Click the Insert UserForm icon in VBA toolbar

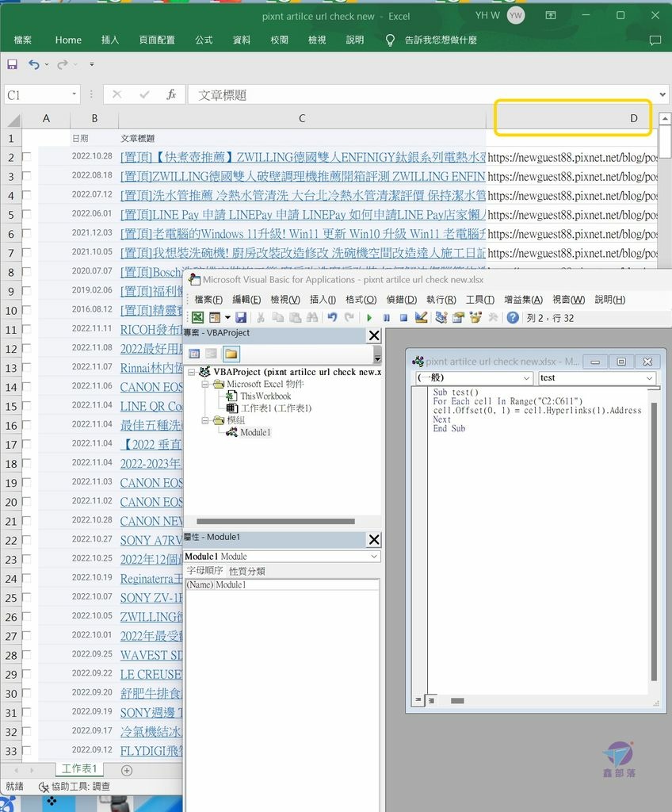(x=214, y=317)
